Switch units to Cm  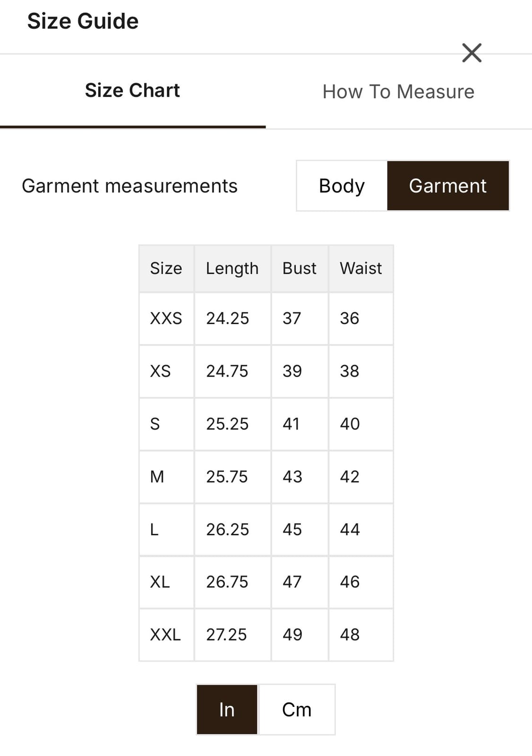(x=297, y=709)
